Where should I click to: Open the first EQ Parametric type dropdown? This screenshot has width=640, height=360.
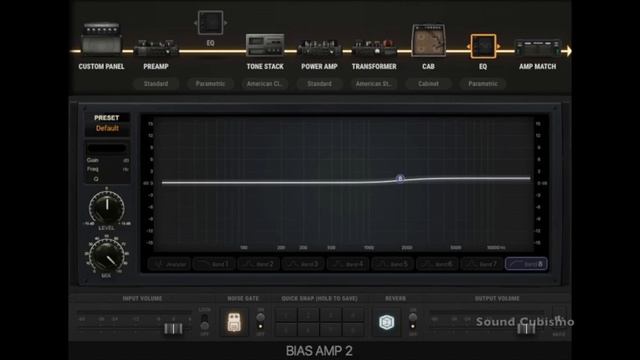click(210, 84)
